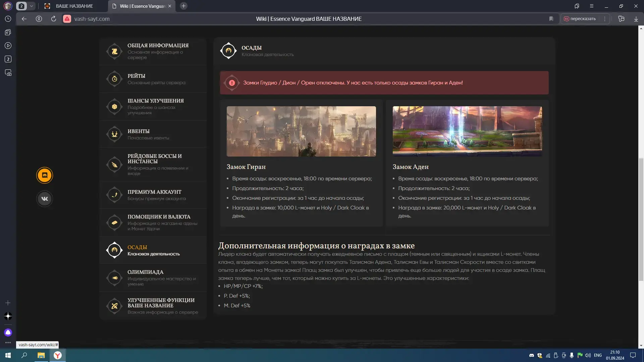The height and width of the screenshot is (362, 644).
Task: Reload the page with refresh icon
Action: point(54,19)
